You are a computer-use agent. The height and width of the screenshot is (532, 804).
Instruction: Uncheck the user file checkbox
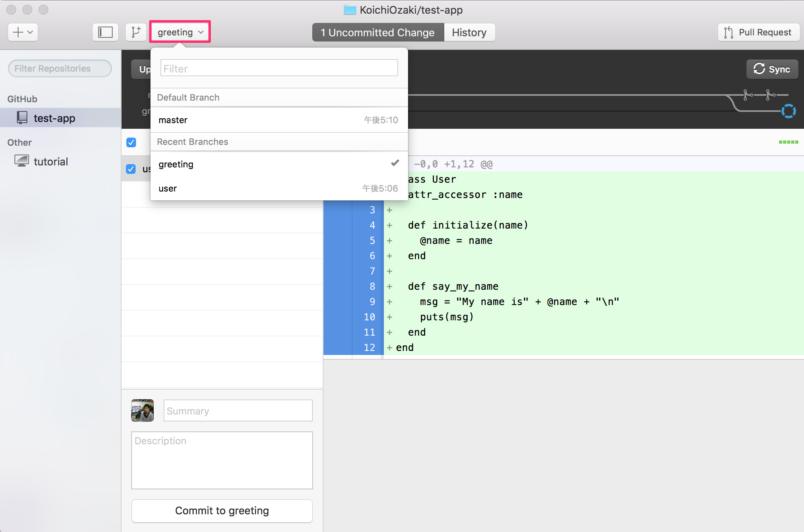(x=131, y=169)
